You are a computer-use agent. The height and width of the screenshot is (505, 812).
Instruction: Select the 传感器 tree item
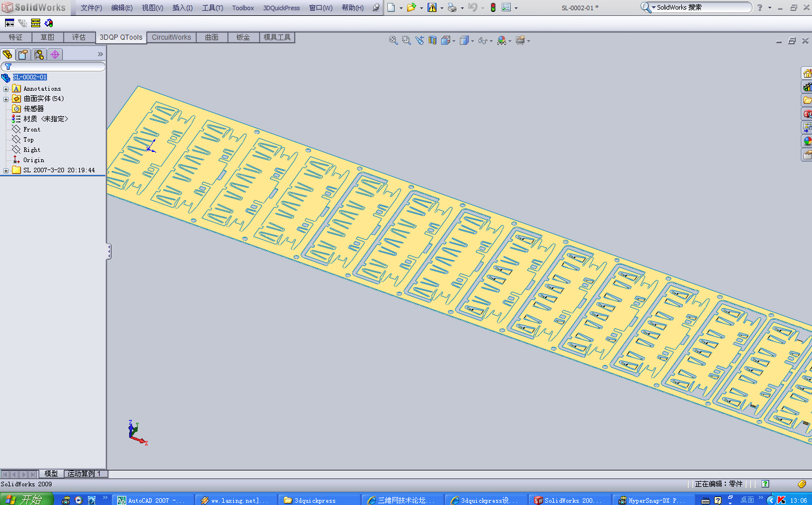(33, 109)
